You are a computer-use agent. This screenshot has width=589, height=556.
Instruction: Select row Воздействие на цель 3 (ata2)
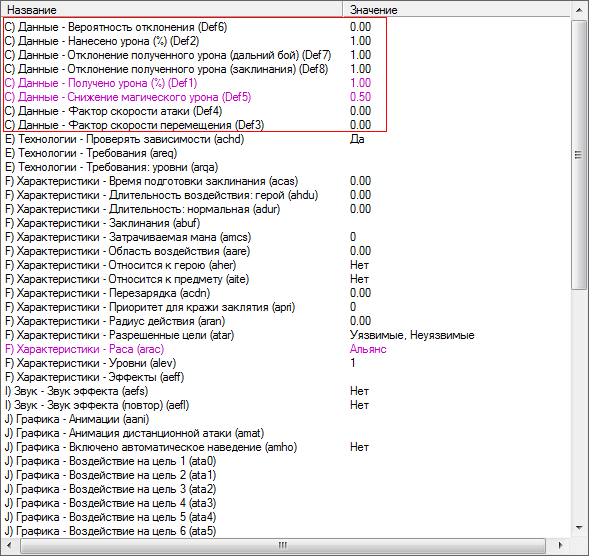pyautogui.click(x=285, y=489)
